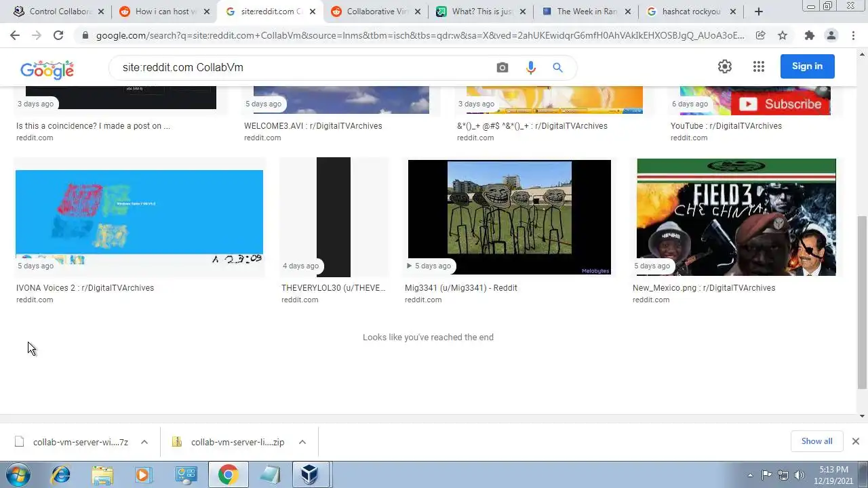Click the Google logo
868x488 pixels.
click(47, 69)
